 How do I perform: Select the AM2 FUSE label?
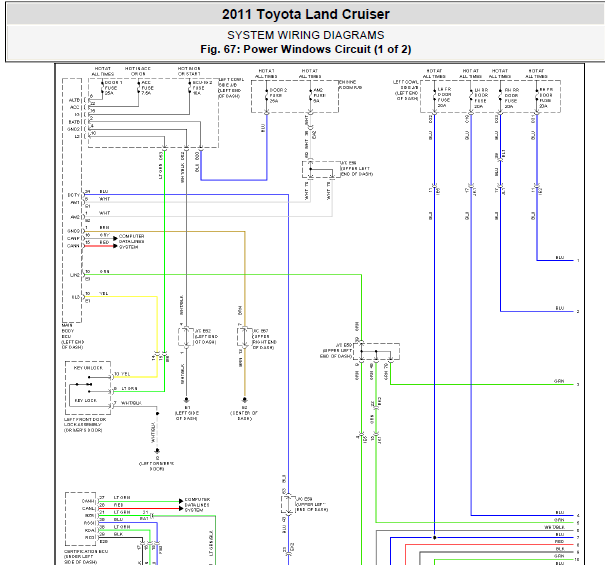[x=319, y=95]
